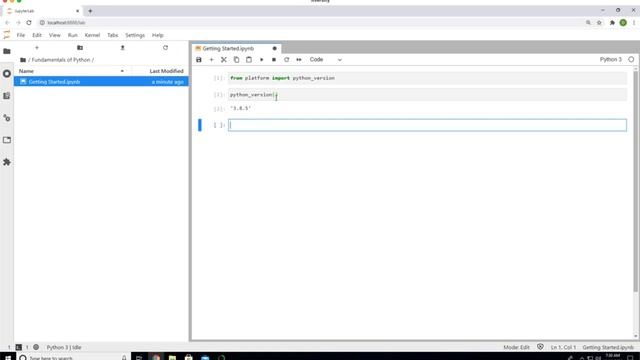This screenshot has width=640, height=360.
Task: Insert a cell below with the plus icon
Action: pos(211,60)
